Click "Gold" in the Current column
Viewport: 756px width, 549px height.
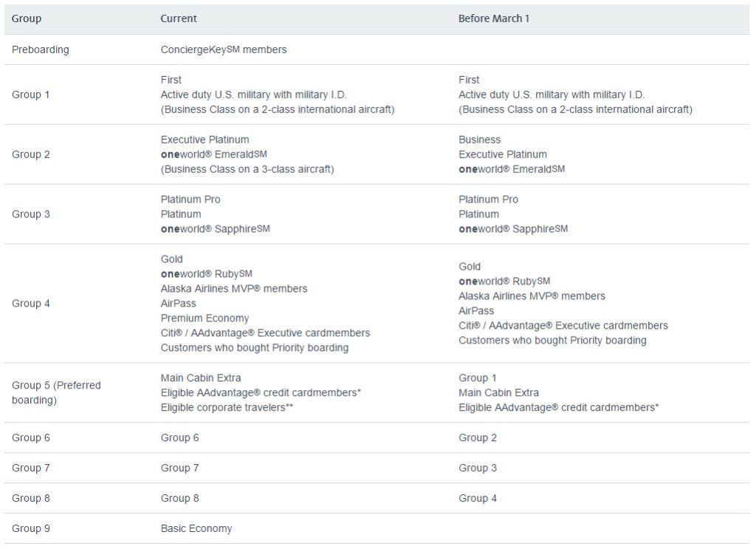pos(171,259)
